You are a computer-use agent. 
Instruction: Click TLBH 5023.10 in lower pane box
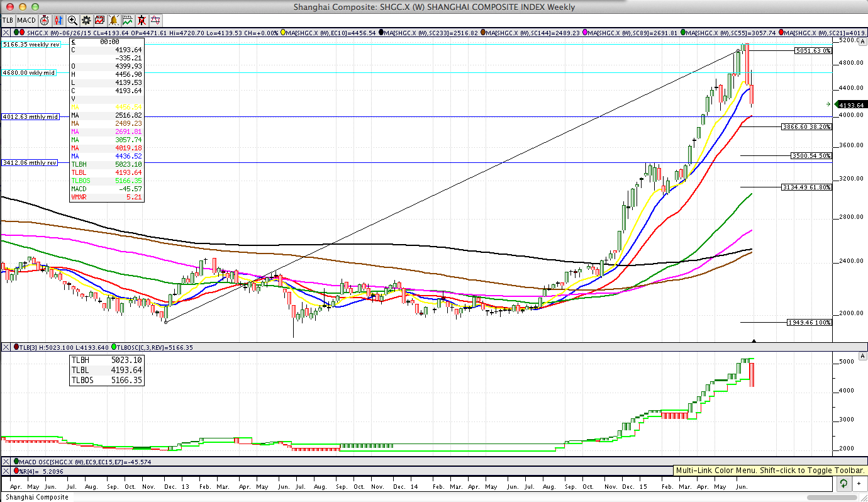click(x=107, y=360)
